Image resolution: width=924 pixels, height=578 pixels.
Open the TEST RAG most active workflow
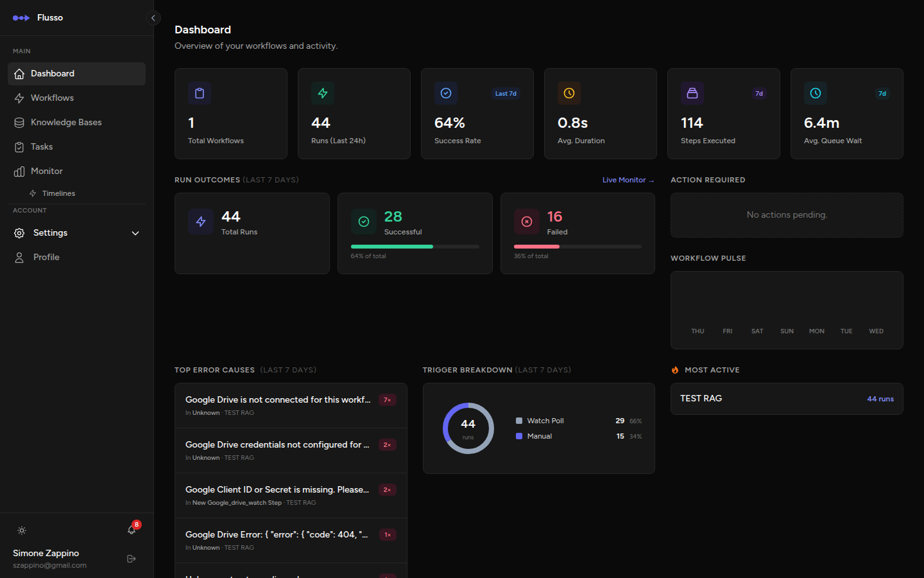pyautogui.click(x=787, y=399)
